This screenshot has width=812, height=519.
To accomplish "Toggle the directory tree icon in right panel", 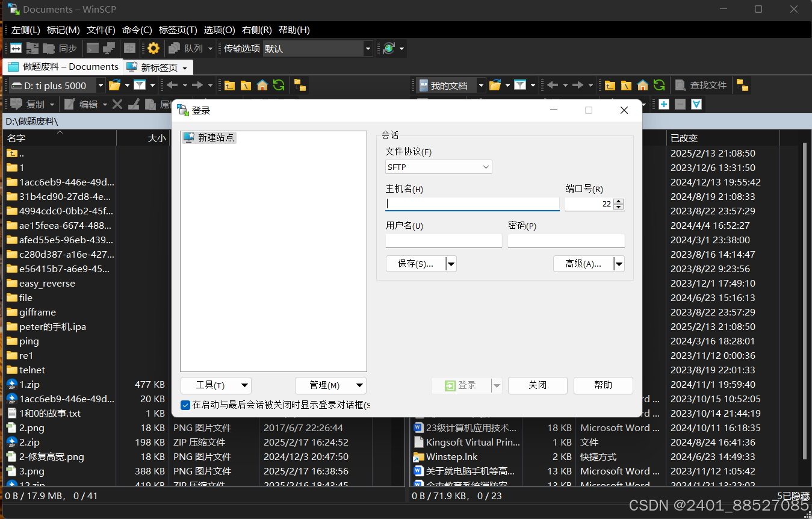I will (x=743, y=85).
